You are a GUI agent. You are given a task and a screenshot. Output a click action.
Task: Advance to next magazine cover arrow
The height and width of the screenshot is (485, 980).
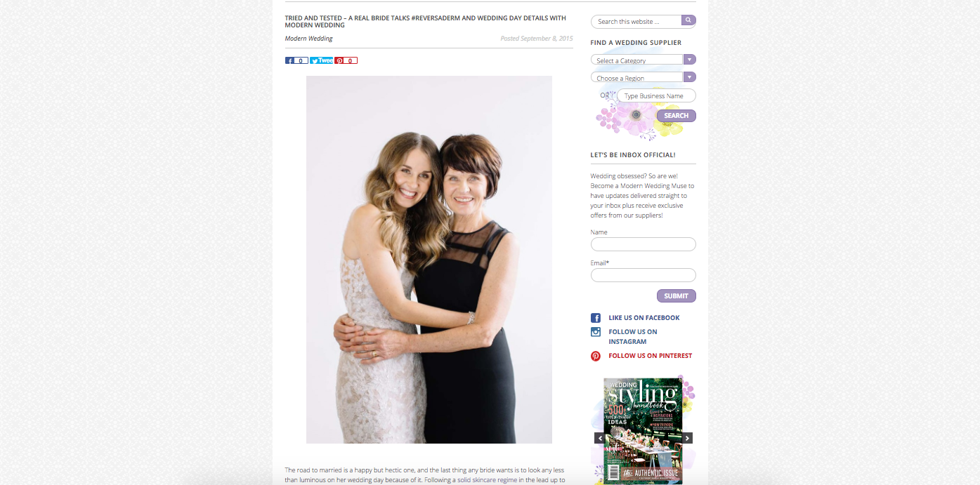[x=688, y=438]
